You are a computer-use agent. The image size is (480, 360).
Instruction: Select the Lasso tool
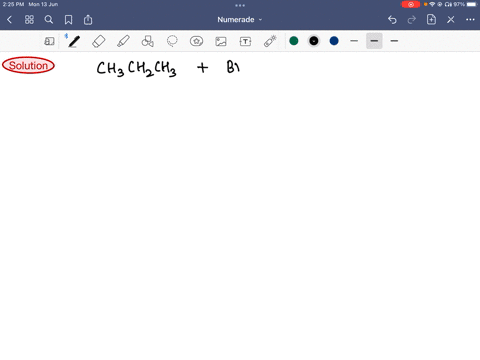coord(172,41)
